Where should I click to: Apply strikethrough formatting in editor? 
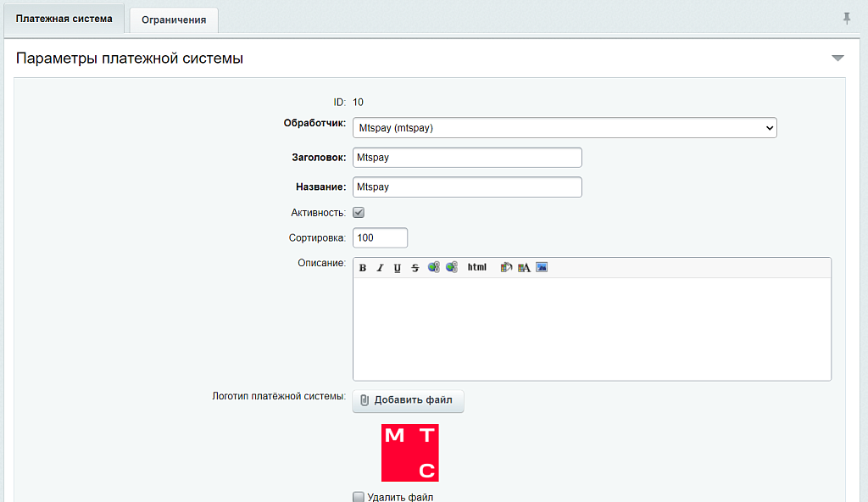415,268
